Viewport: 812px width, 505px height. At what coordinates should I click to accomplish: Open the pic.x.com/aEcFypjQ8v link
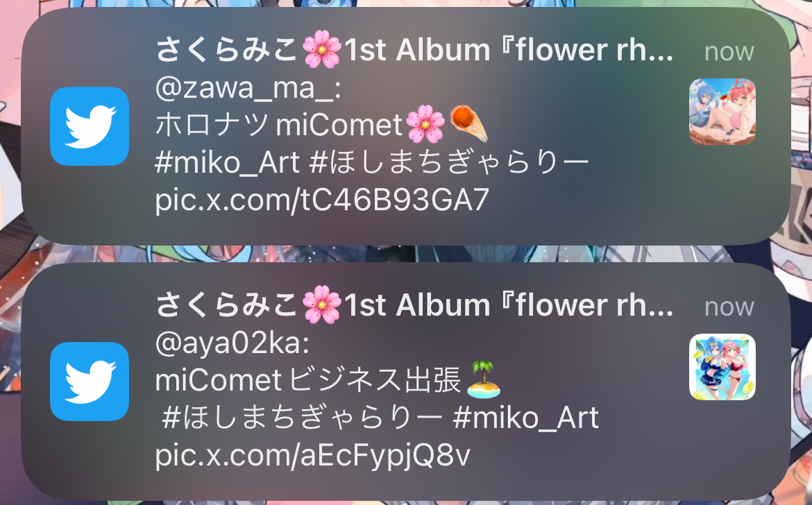pos(313,456)
